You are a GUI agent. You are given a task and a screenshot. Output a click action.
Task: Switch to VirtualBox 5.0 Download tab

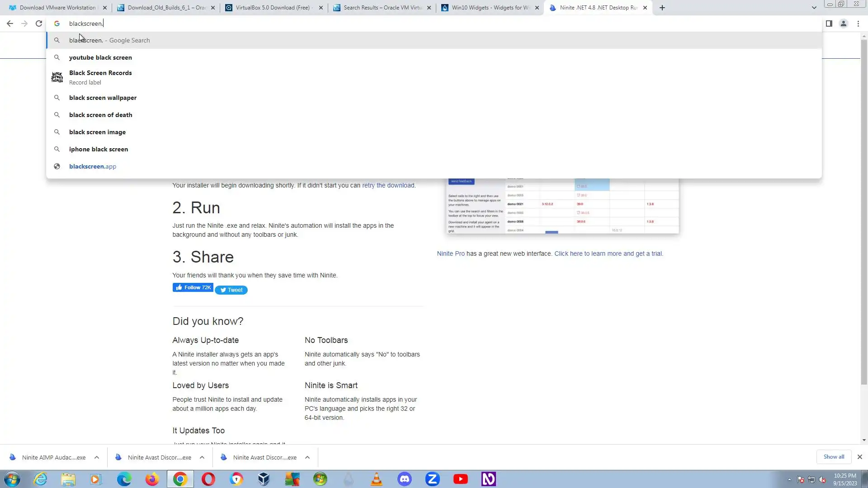(x=273, y=8)
